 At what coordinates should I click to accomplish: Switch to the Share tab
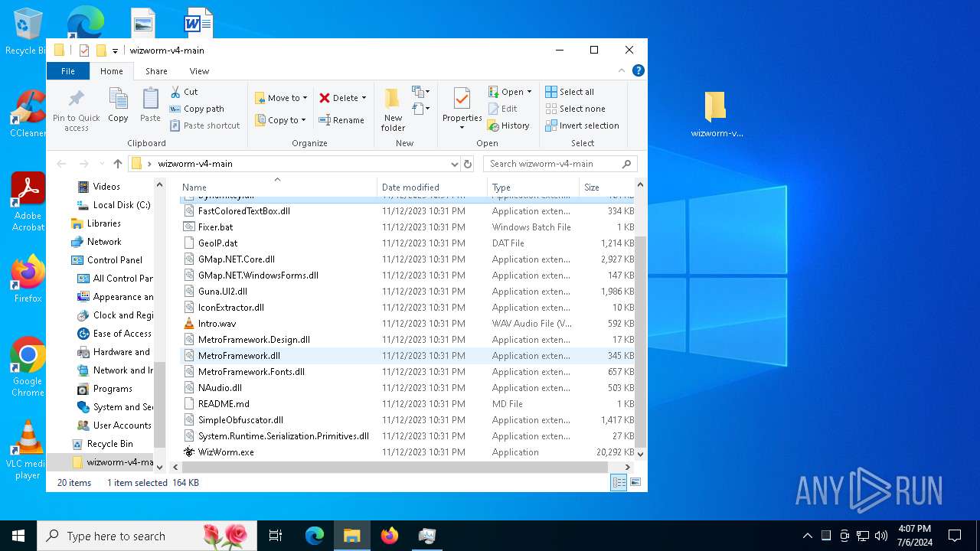[x=156, y=71]
